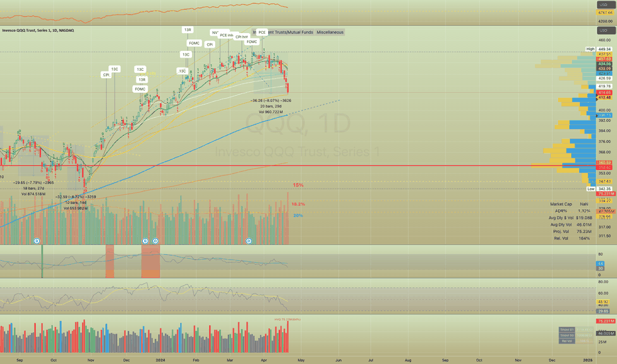This screenshot has height=364, width=617.
Task: Click the 412.48 price scale label
Action: pos(604,97)
